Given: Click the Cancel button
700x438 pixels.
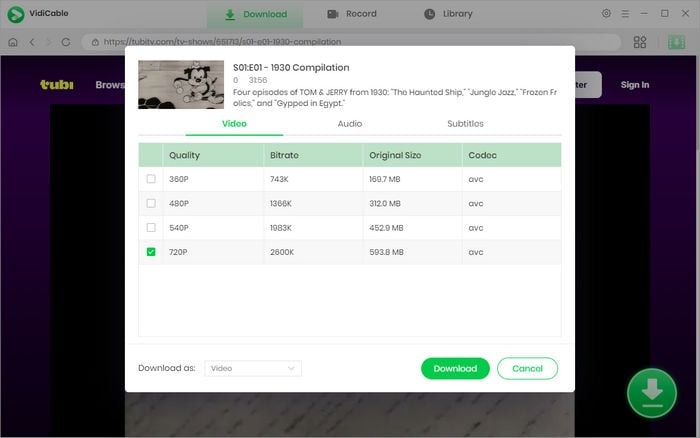Looking at the screenshot, I should pyautogui.click(x=527, y=368).
